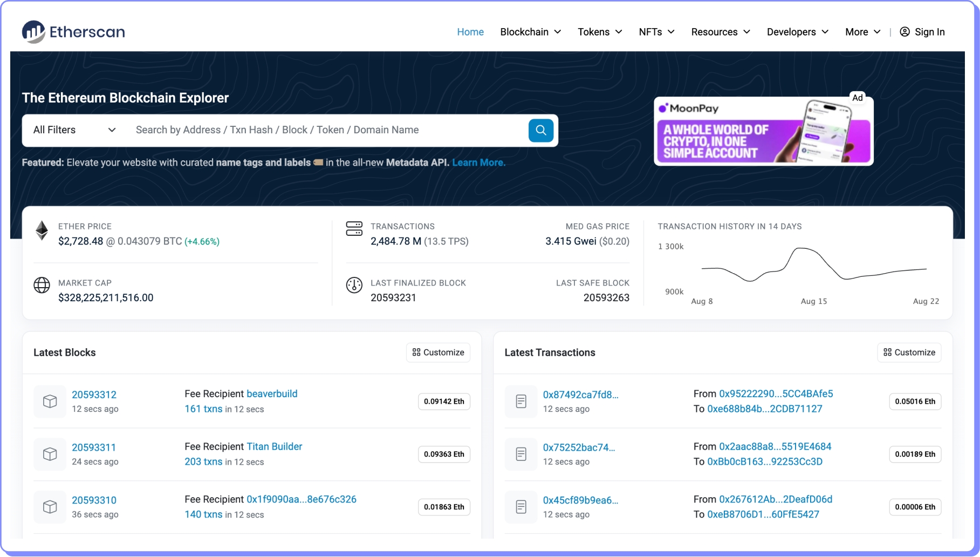
Task: Click the globe Market Cap icon
Action: 42,285
